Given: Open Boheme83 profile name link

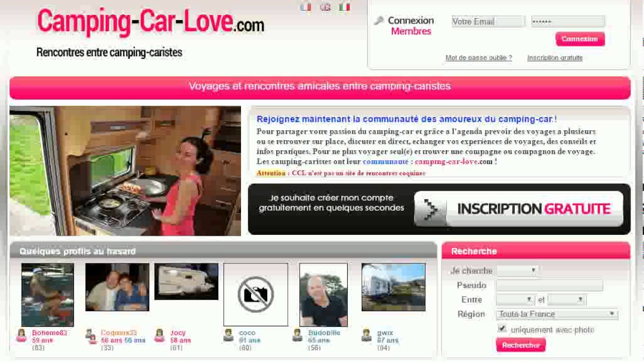Looking at the screenshot, I should (x=49, y=333).
